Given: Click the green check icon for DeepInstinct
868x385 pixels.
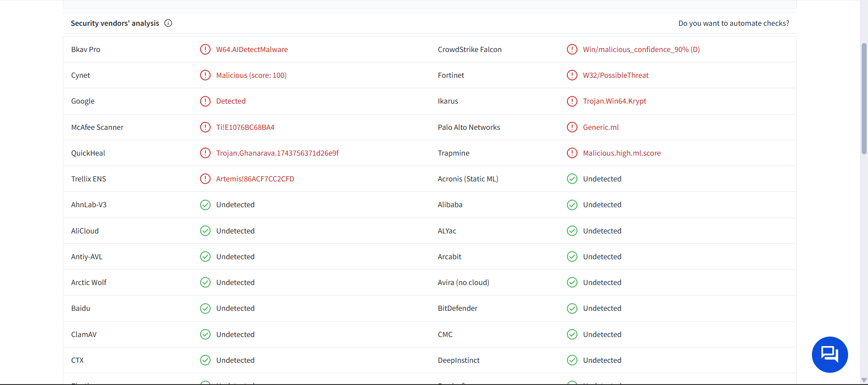Looking at the screenshot, I should point(572,360).
